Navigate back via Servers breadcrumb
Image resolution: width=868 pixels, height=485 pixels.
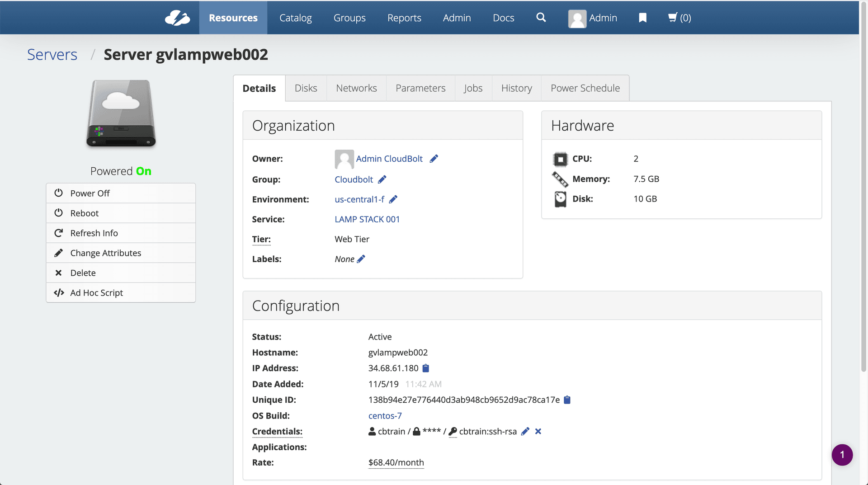pos(52,54)
